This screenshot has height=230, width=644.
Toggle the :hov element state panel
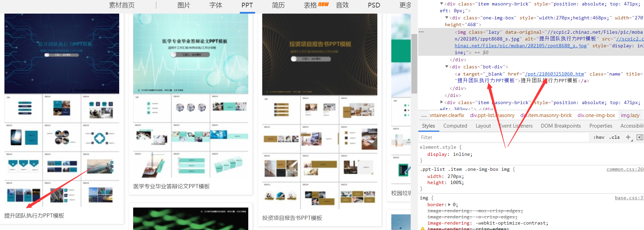pyautogui.click(x=599, y=137)
